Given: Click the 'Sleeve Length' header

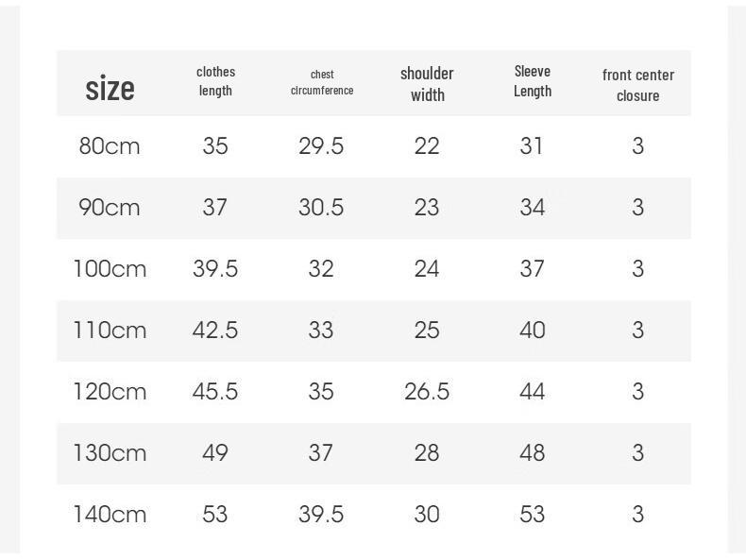Looking at the screenshot, I should point(533,81).
